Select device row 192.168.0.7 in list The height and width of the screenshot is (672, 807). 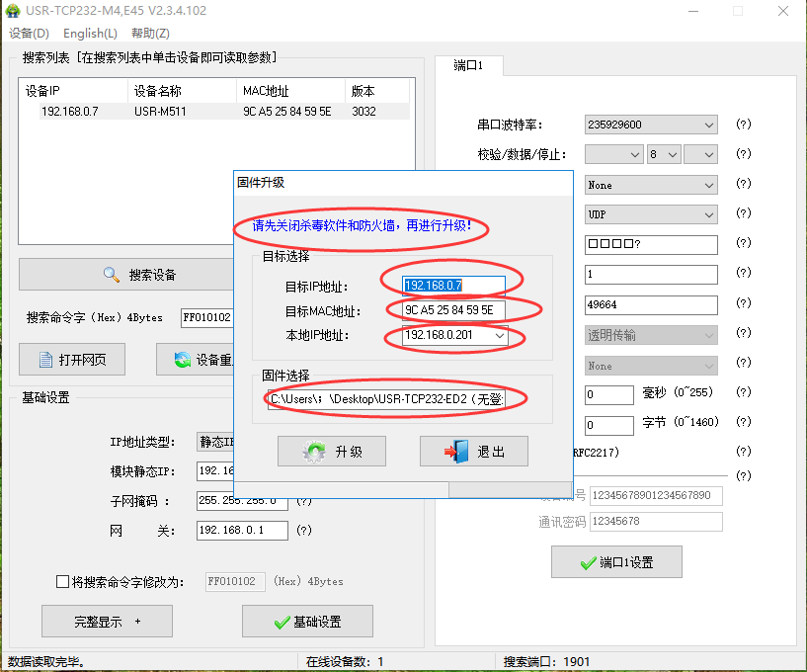pos(69,112)
